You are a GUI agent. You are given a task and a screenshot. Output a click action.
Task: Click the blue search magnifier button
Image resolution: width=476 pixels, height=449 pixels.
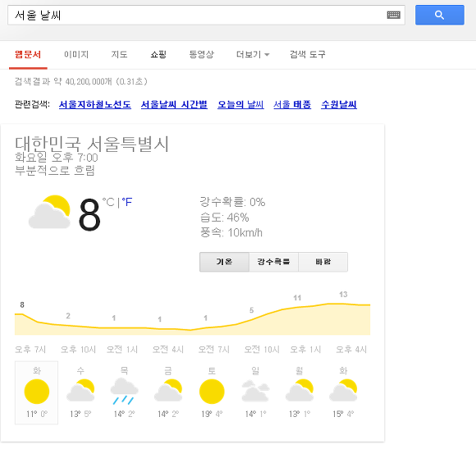440,15
